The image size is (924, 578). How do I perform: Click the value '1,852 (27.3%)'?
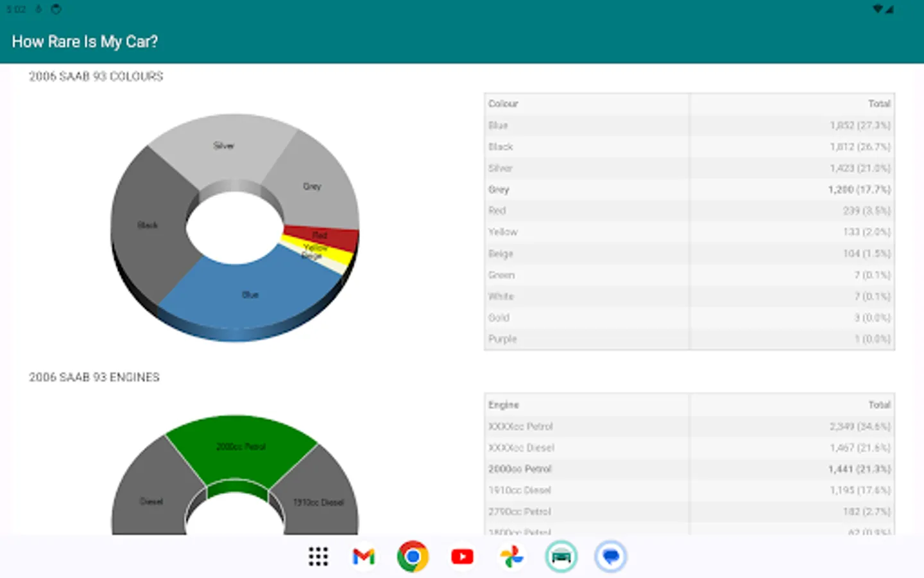[860, 125]
